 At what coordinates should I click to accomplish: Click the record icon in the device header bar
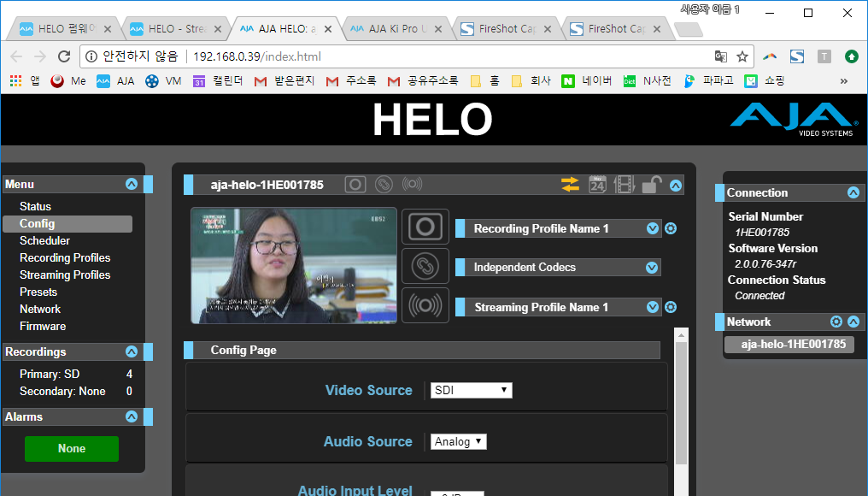click(x=355, y=185)
